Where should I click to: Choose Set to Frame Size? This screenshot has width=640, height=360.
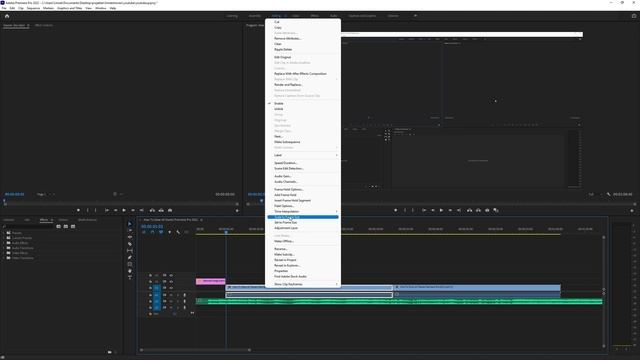[x=303, y=222]
